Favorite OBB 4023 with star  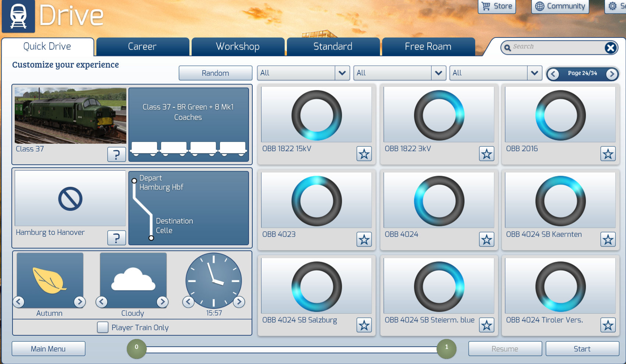tap(364, 240)
